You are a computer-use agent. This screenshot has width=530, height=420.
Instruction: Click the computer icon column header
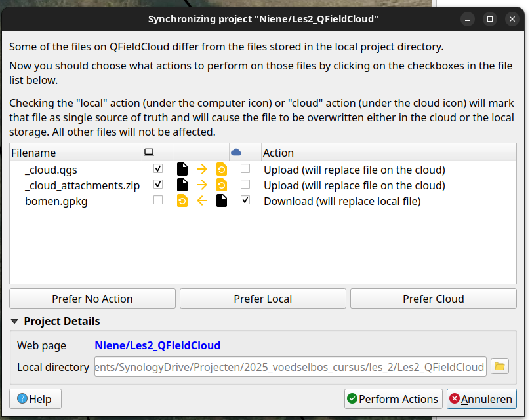tap(149, 153)
